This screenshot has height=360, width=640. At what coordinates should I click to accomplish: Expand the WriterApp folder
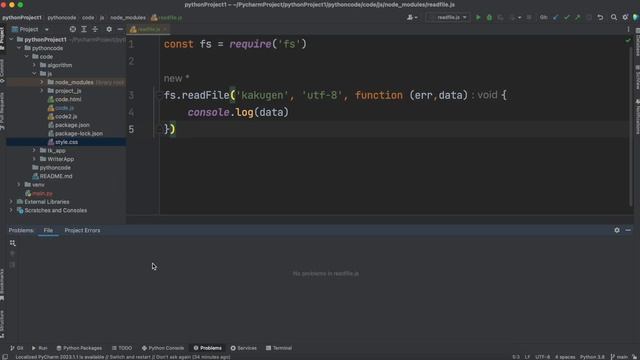click(34, 159)
